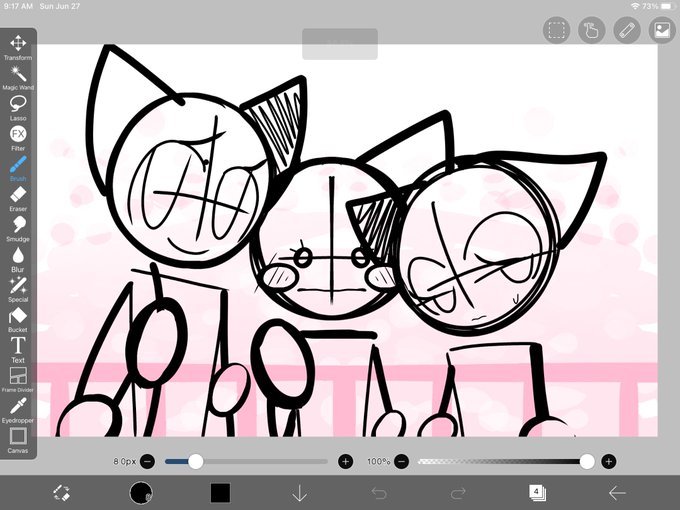Select the Transform tool
The height and width of the screenshot is (510, 680).
tap(18, 48)
